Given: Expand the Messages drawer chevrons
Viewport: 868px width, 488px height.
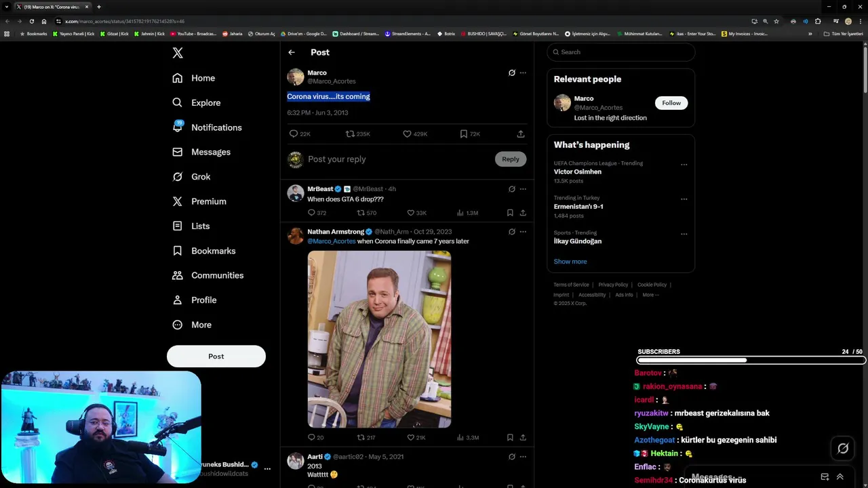Looking at the screenshot, I should [x=840, y=477].
